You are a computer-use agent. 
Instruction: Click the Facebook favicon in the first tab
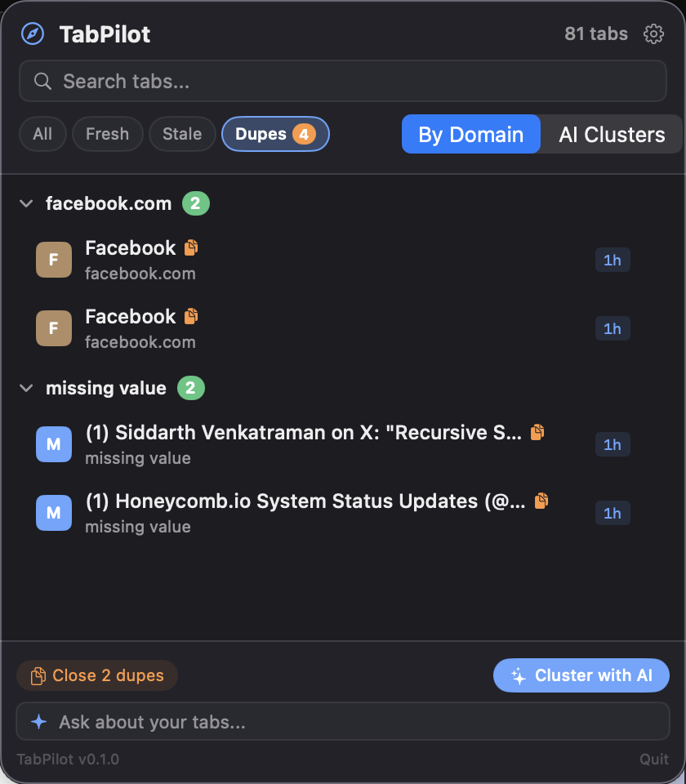click(x=53, y=260)
